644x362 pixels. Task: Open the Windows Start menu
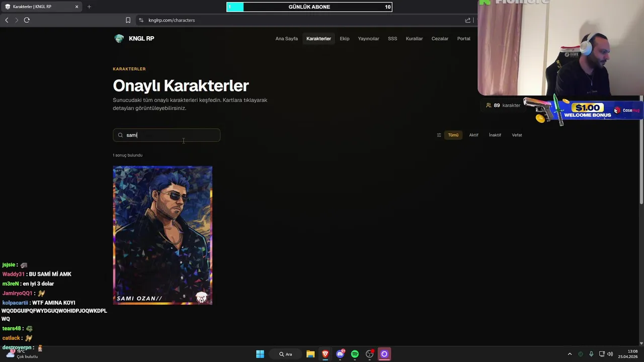point(260,354)
